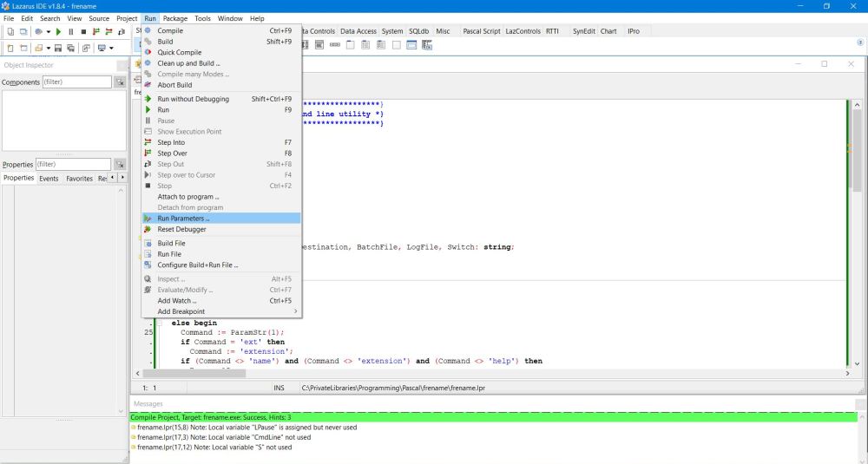Click the editor horizontal scrollbar thumb
The width and height of the screenshot is (868, 464).
point(194,373)
